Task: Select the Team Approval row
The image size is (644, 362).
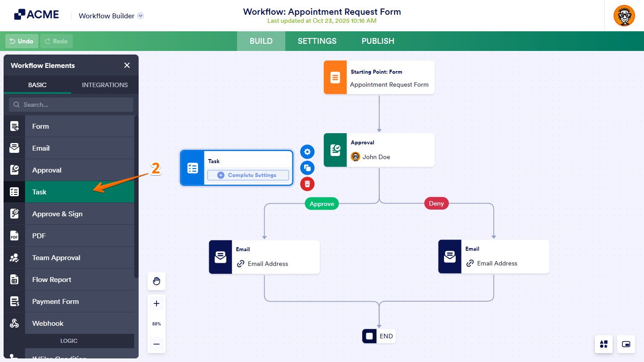Action: 69,258
